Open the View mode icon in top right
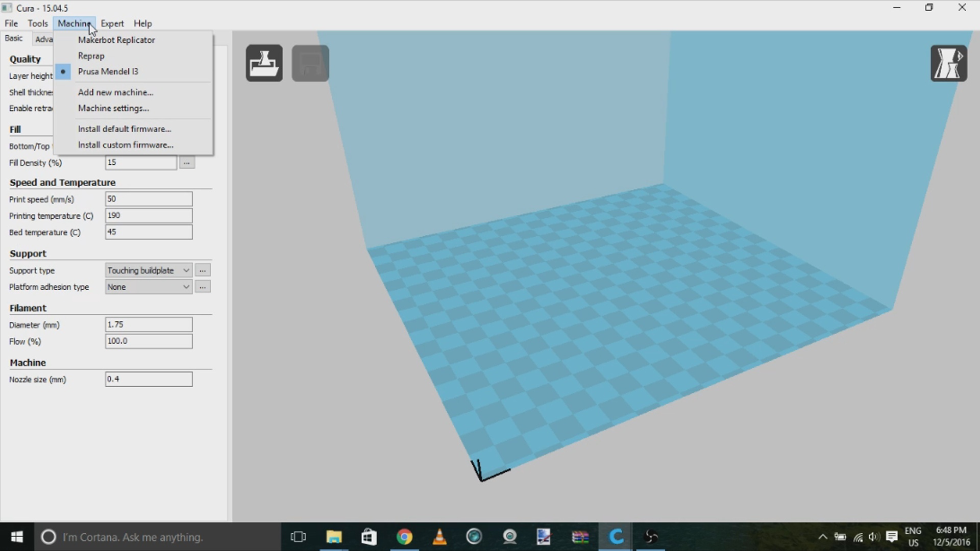Viewport: 980px width, 551px height. click(x=948, y=63)
